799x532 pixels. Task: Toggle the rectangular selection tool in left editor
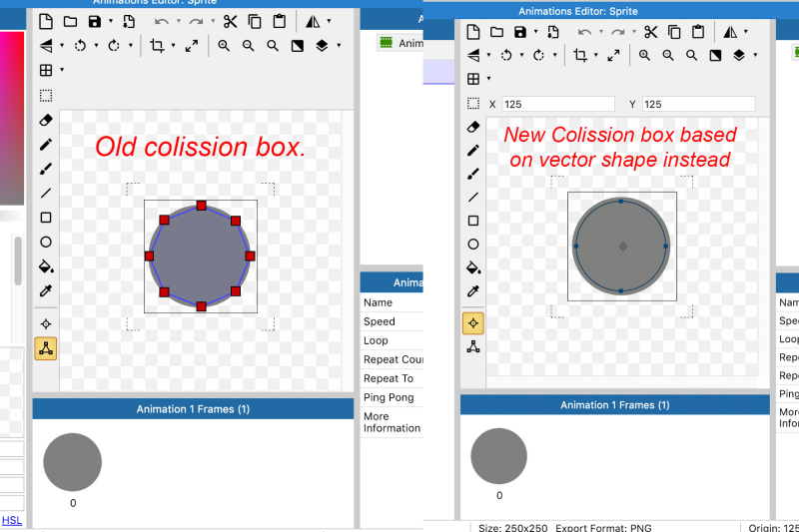click(46, 96)
